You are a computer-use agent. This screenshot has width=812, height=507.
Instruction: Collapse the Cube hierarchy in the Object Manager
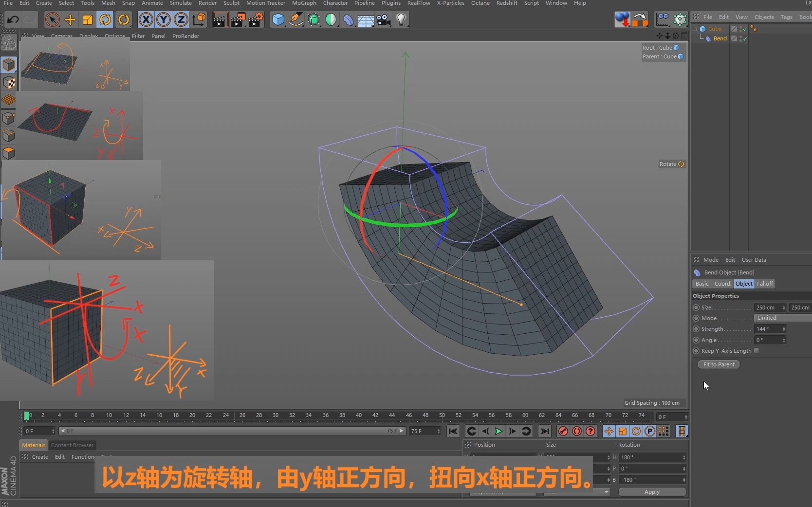click(694, 29)
